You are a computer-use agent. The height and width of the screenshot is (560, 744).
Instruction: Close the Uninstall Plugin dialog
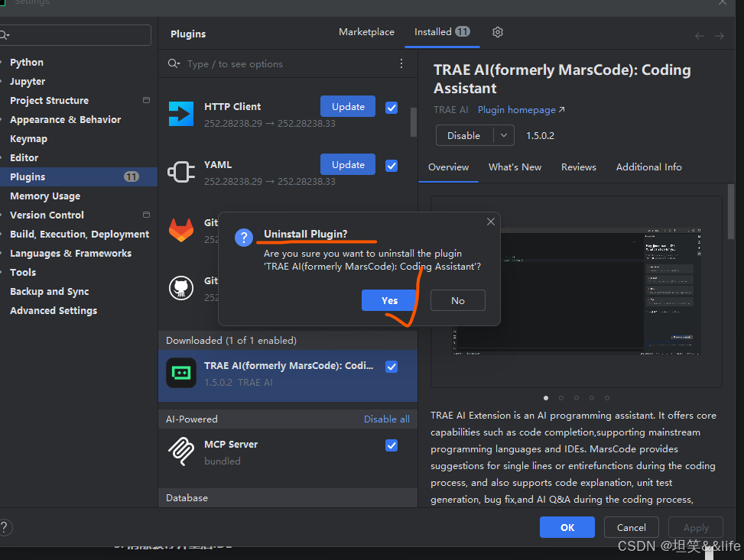pos(491,222)
